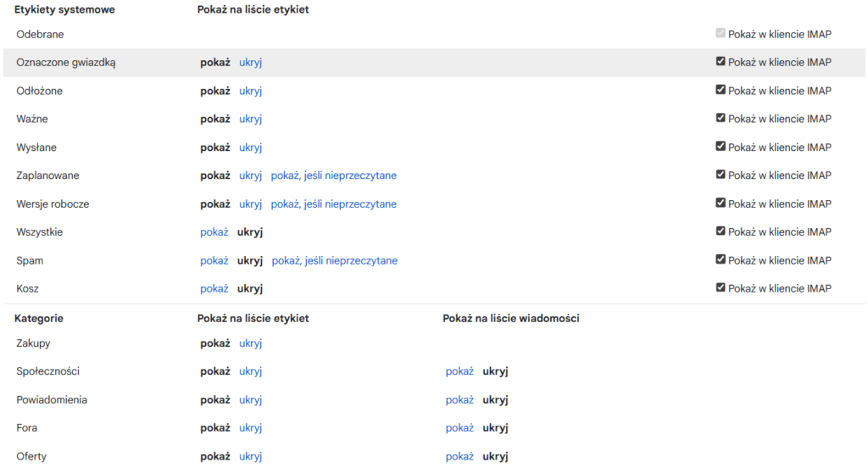
Task: Click bold 'pokaż' for Zaplanowane
Action: [214, 175]
